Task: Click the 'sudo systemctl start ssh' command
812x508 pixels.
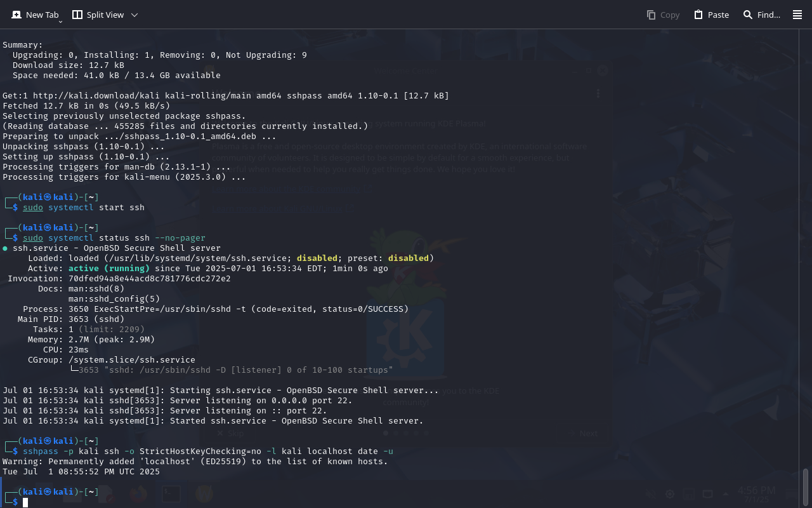Action: coord(84,208)
